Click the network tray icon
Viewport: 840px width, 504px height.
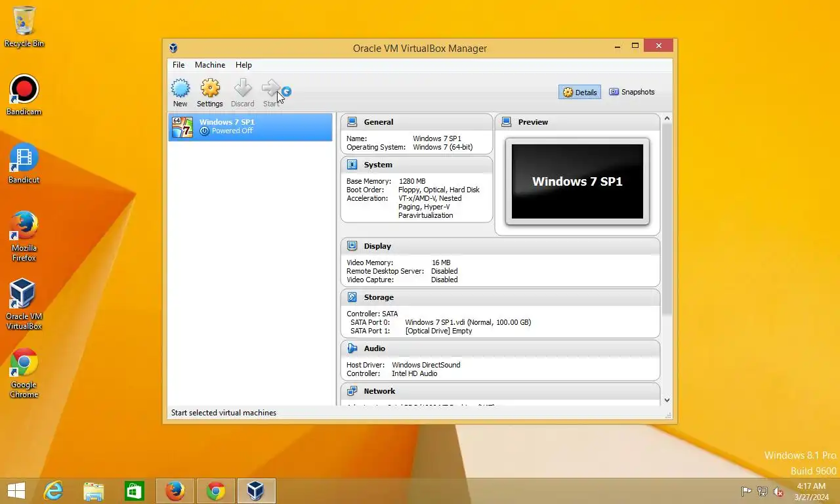pos(763,491)
